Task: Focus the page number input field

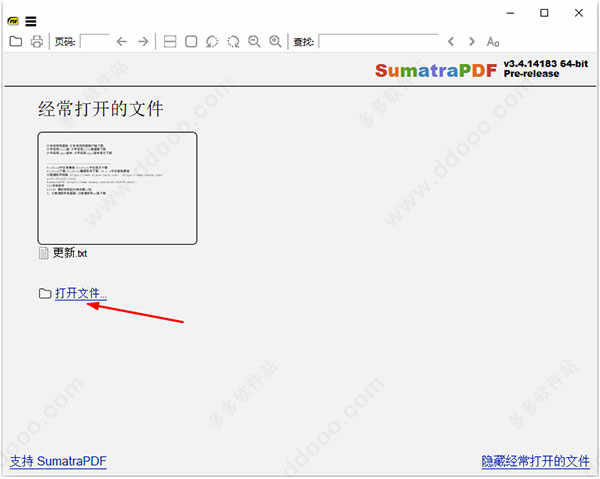Action: point(95,41)
